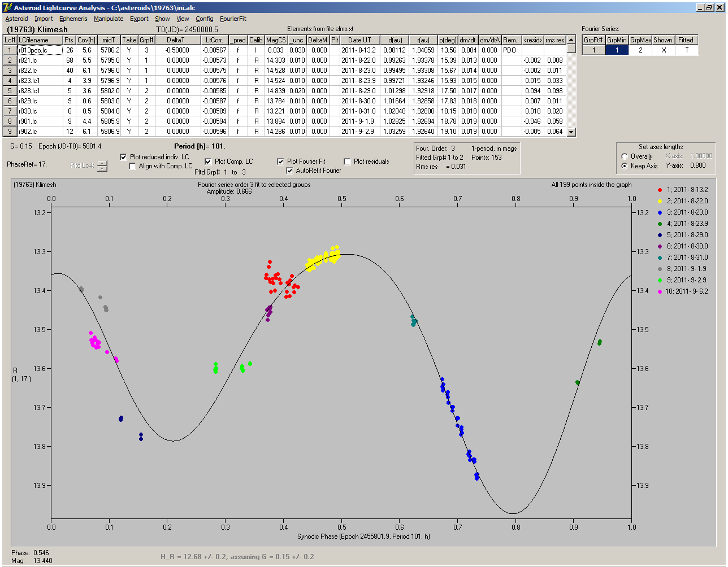This screenshot has height=567, width=728.
Task: Open the Show menu
Action: (x=162, y=19)
